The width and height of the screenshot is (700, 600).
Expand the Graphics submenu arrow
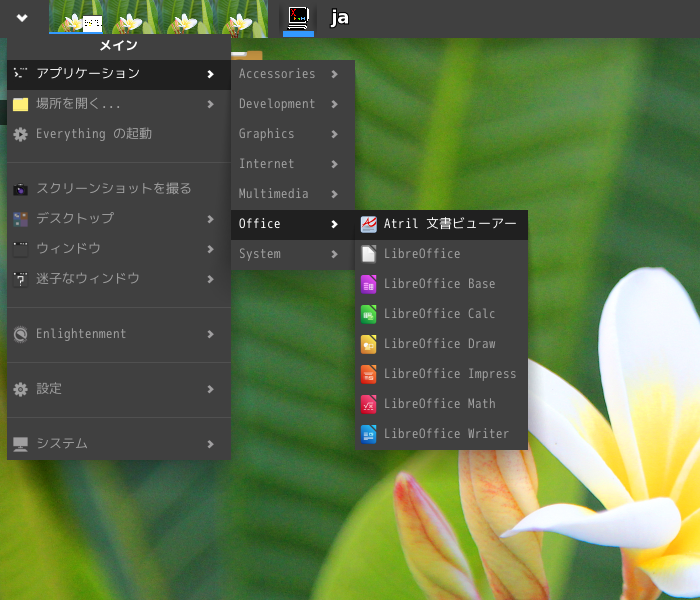[x=334, y=134]
